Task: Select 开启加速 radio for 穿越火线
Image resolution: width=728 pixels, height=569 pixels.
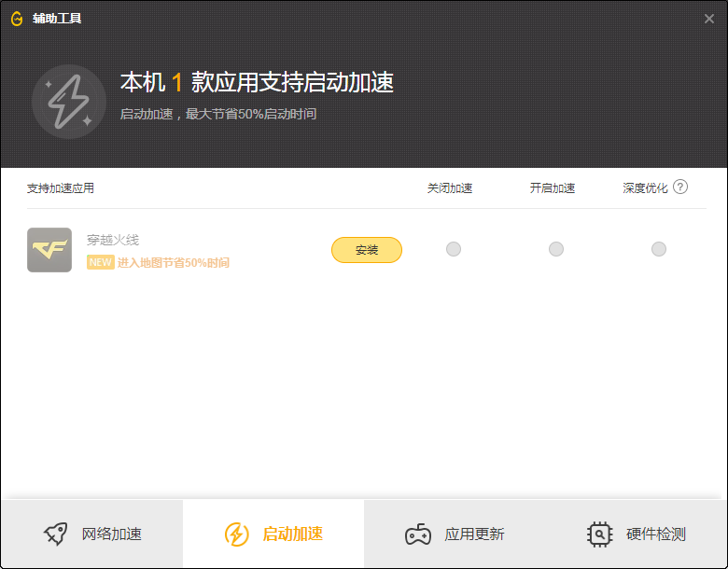Action: [x=556, y=249]
